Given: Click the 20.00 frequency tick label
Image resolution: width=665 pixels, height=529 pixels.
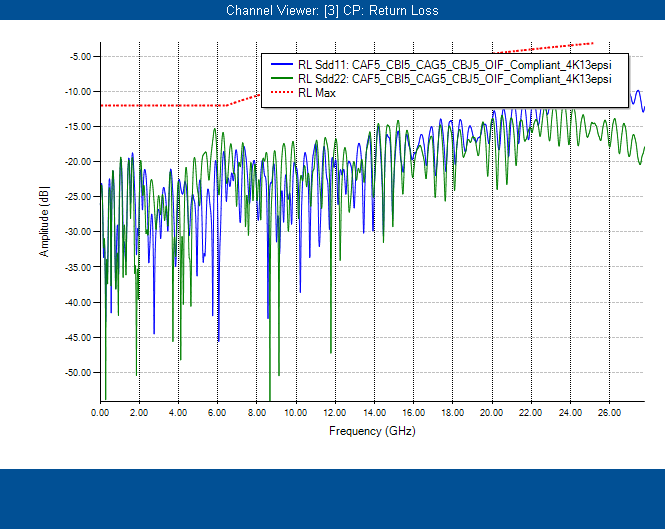Looking at the screenshot, I should (x=492, y=413).
